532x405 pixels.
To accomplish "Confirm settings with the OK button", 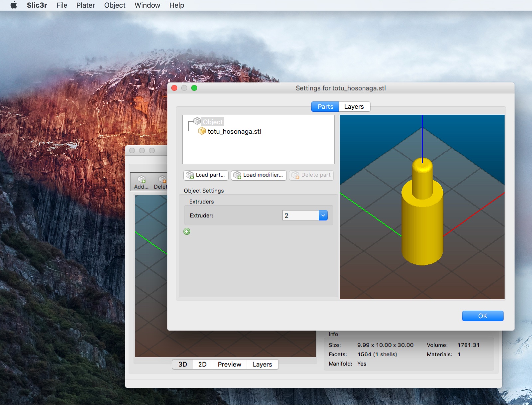I will tap(482, 316).
